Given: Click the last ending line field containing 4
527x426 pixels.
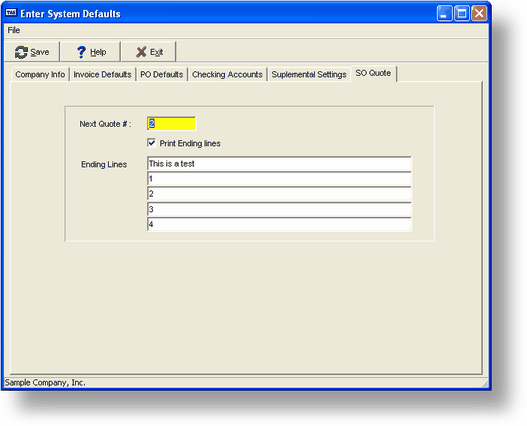Looking at the screenshot, I should click(x=279, y=224).
